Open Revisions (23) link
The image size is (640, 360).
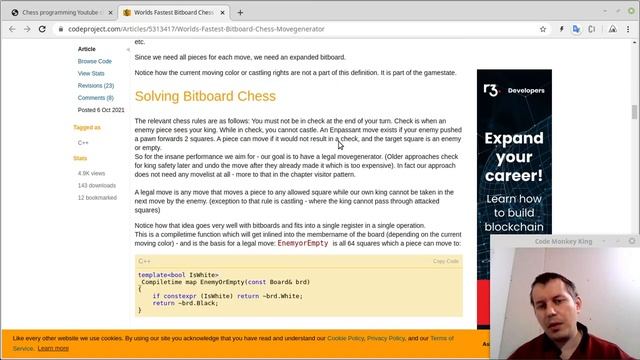(x=96, y=86)
